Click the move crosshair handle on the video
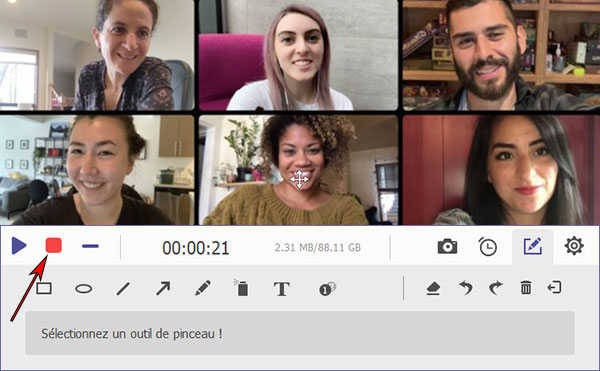 click(x=299, y=179)
